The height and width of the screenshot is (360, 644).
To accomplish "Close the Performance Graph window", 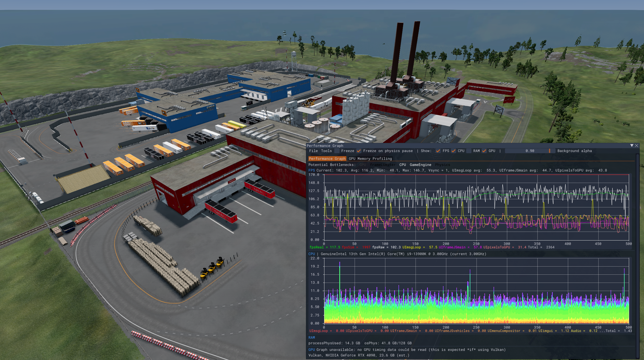I will coord(637,146).
